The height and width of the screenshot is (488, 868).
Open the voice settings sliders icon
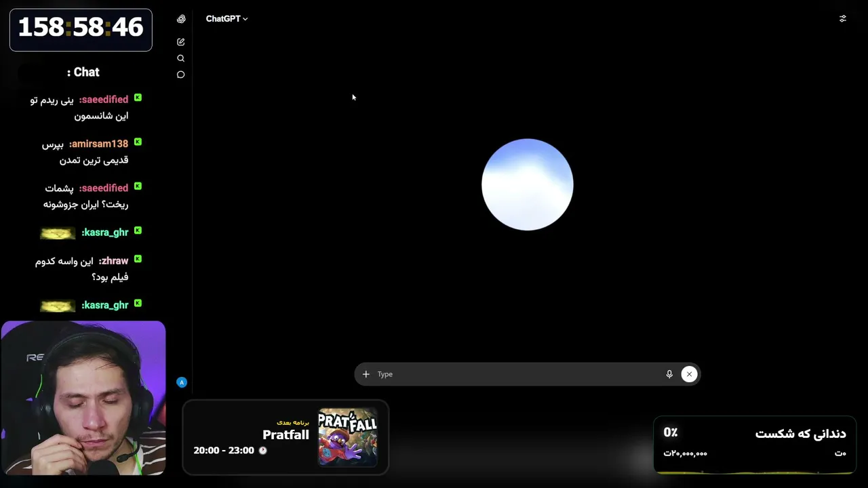pyautogui.click(x=843, y=19)
